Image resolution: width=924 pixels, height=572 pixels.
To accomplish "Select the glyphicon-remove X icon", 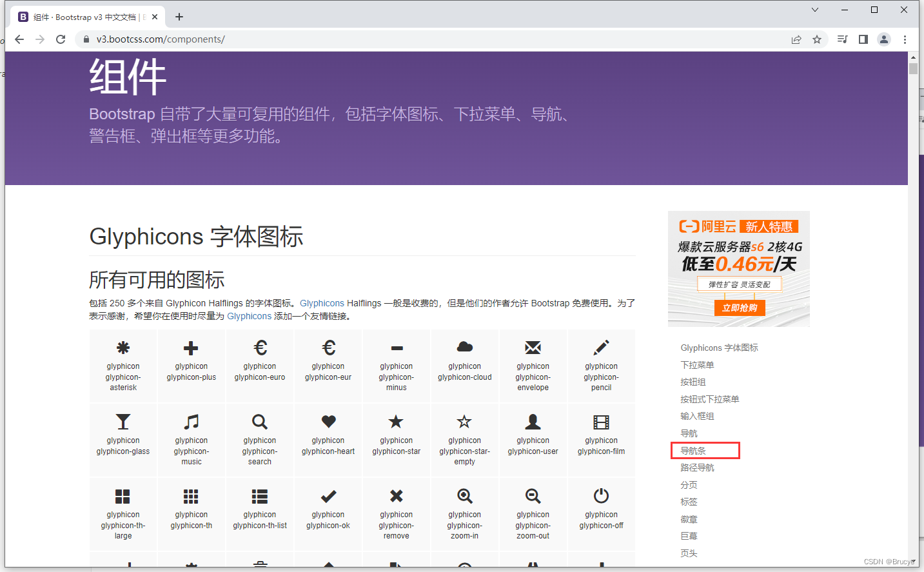I will [397, 496].
